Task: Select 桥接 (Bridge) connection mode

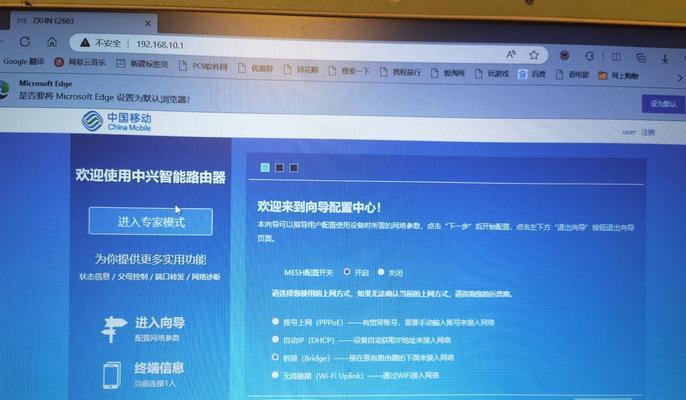Action: point(275,357)
